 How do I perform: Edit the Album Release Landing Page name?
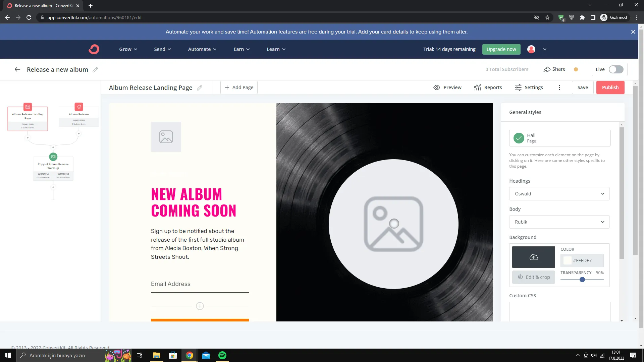[200, 88]
